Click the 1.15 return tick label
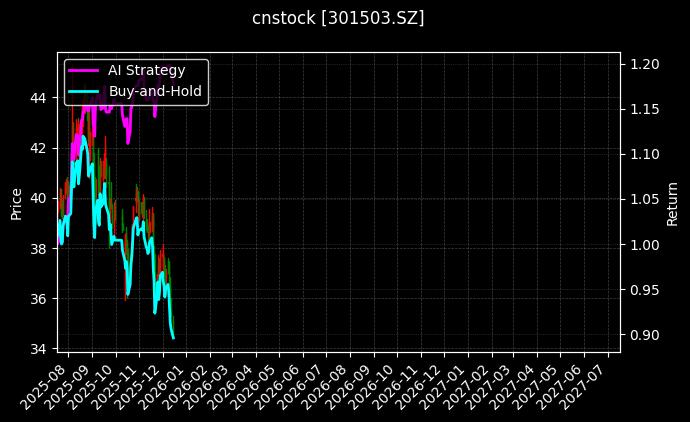This screenshot has height=422, width=690. [x=645, y=109]
